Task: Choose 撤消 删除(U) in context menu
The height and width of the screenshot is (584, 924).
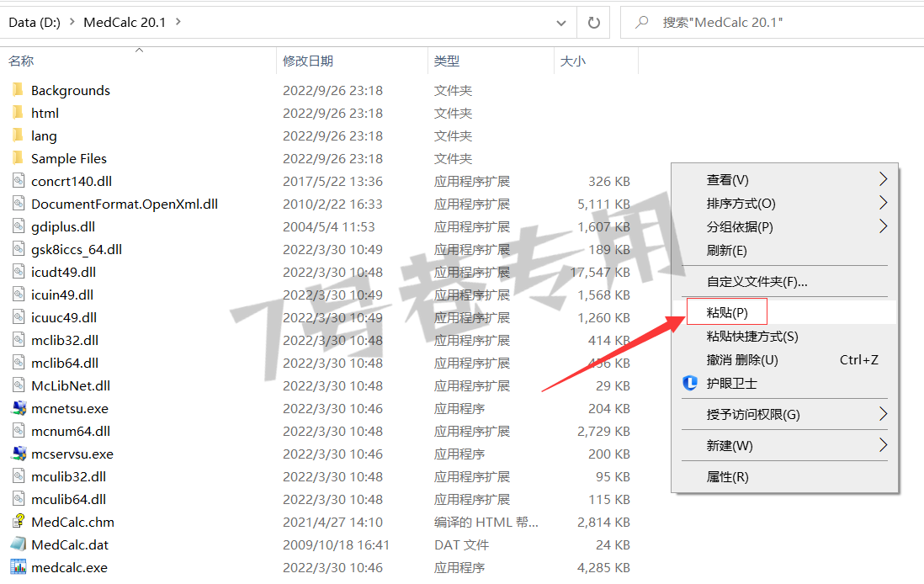Action: [x=785, y=360]
